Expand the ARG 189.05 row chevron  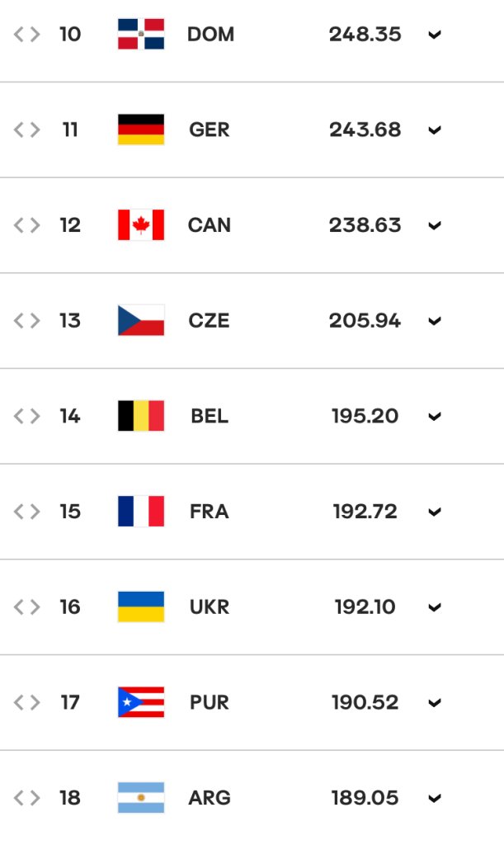tap(435, 798)
